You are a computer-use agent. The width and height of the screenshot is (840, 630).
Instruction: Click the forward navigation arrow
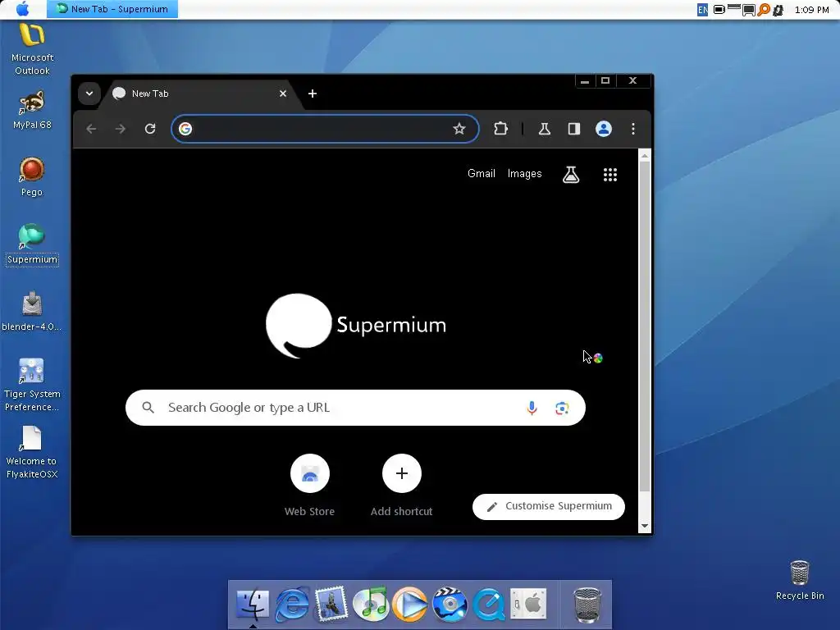tap(121, 129)
